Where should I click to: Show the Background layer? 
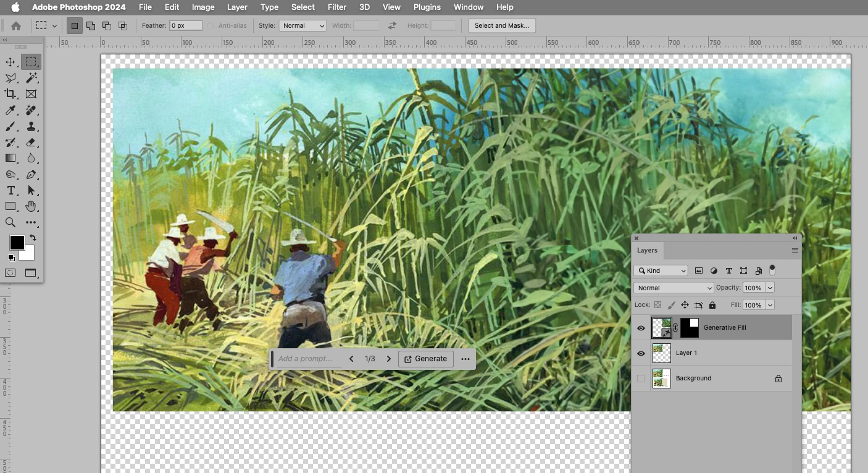pyautogui.click(x=641, y=379)
